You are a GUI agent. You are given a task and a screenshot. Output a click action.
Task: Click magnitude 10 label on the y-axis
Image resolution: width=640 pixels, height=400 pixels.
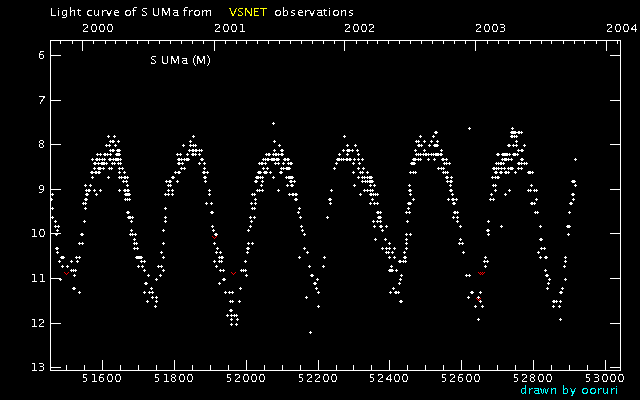click(38, 234)
